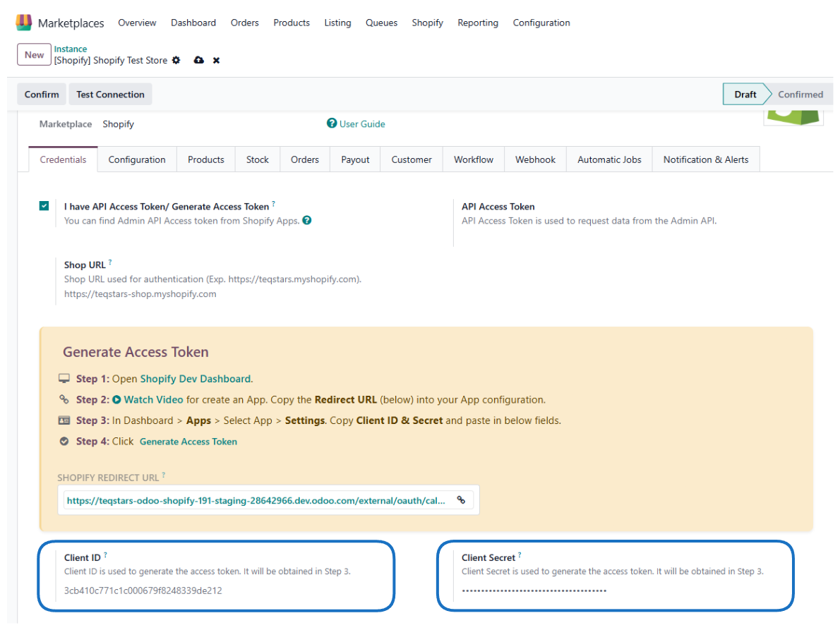The width and height of the screenshot is (840, 630).
Task: Click the Shopify bag logo image
Action: (x=793, y=117)
